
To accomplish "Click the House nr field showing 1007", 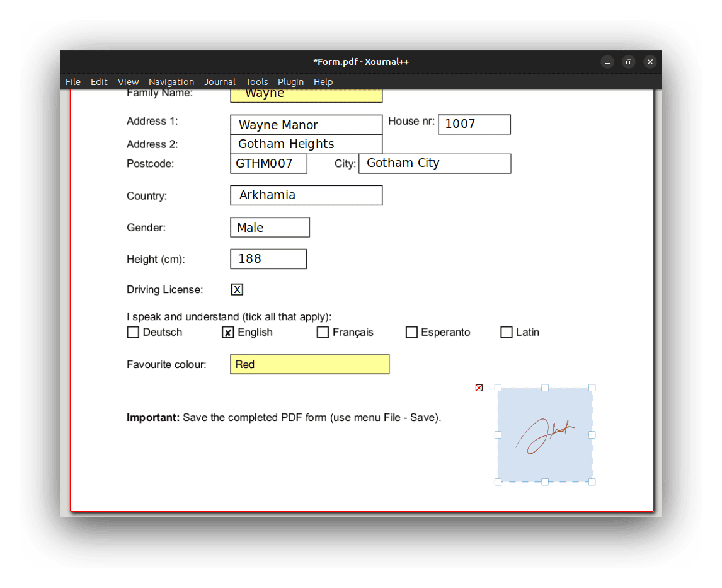I will (474, 124).
